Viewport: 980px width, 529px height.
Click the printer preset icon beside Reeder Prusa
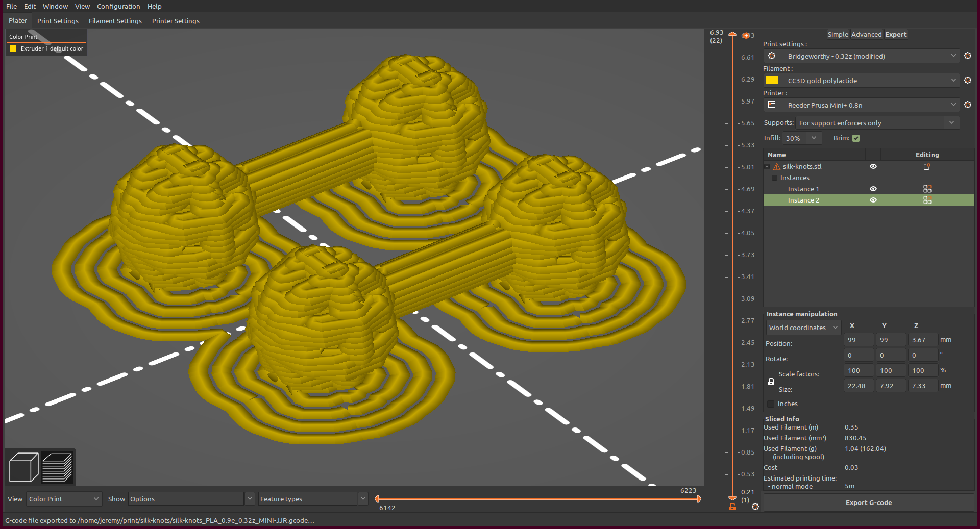tap(772, 105)
